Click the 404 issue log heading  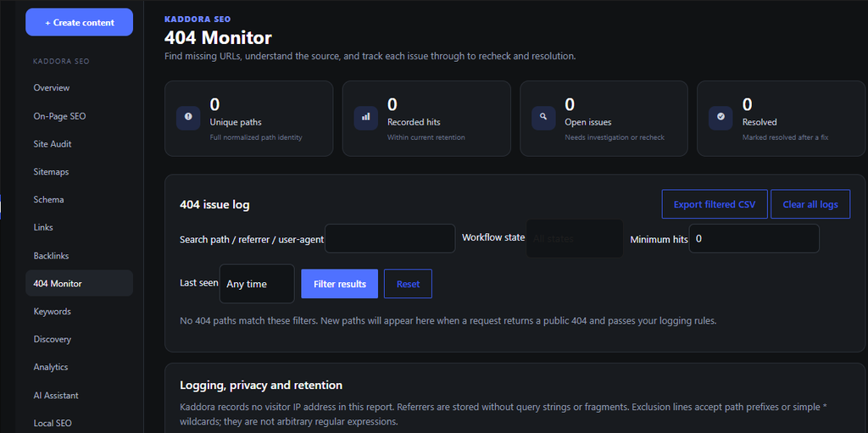(x=214, y=205)
